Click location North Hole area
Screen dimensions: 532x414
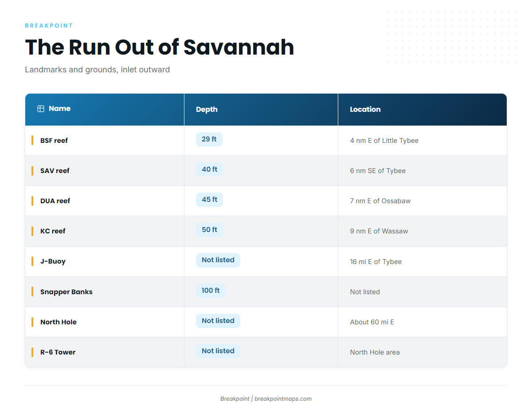(x=375, y=352)
